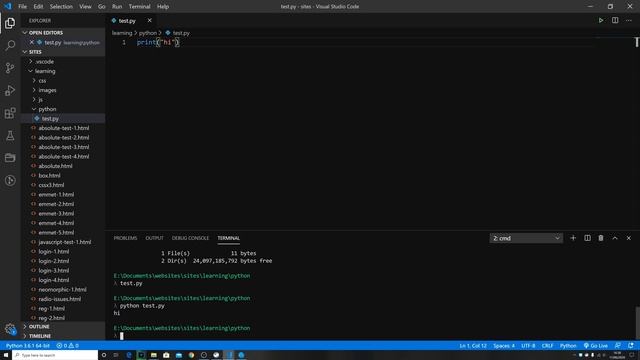Expand the Outline section
This screenshot has width=640, height=360.
[63, 327]
